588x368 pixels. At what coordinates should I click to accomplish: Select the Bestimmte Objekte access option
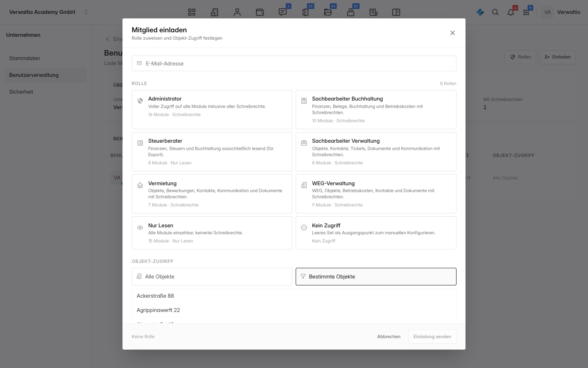pyautogui.click(x=376, y=277)
